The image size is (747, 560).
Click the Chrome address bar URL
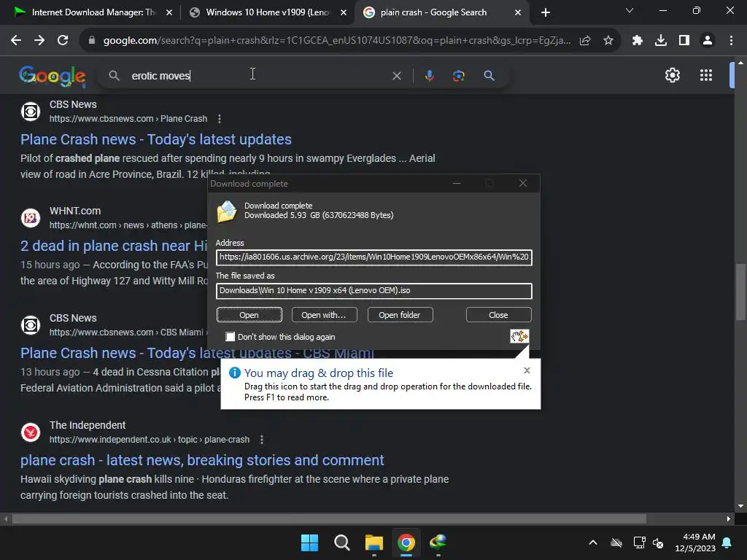tap(336, 41)
